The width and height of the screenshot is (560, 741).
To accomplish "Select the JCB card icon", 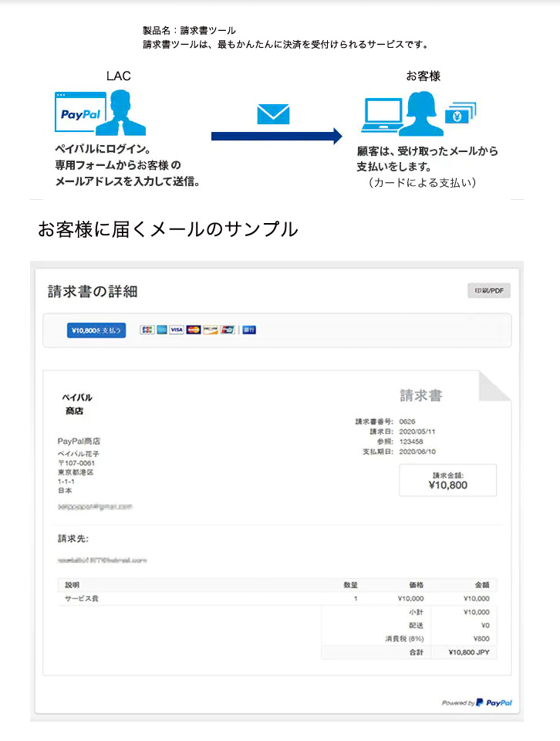I will [147, 330].
